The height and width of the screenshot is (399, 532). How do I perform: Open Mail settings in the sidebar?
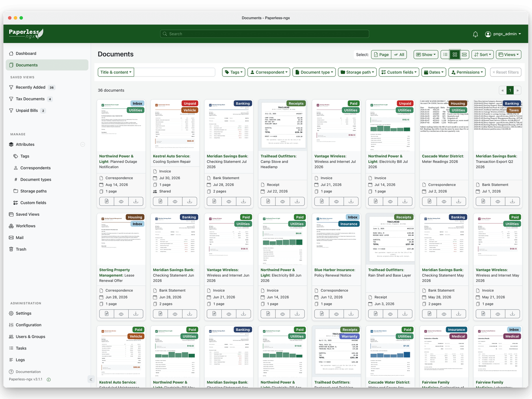click(x=20, y=237)
